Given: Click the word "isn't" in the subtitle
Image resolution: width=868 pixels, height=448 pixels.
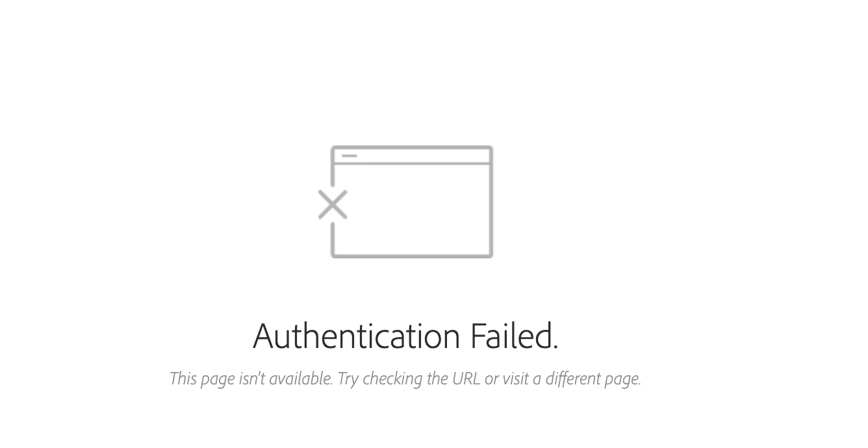Looking at the screenshot, I should [252, 378].
